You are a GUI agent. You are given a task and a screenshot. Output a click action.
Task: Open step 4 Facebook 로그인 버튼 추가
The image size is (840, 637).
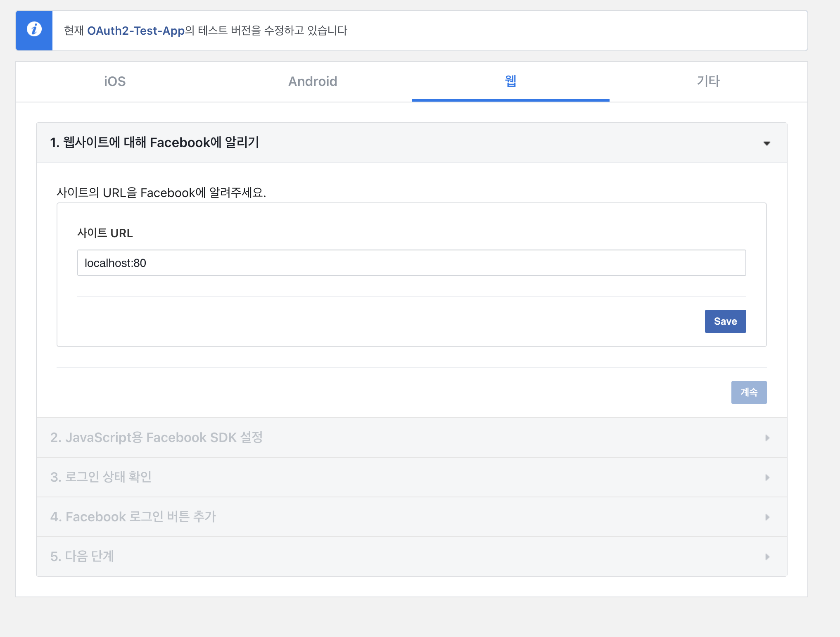[133, 517]
